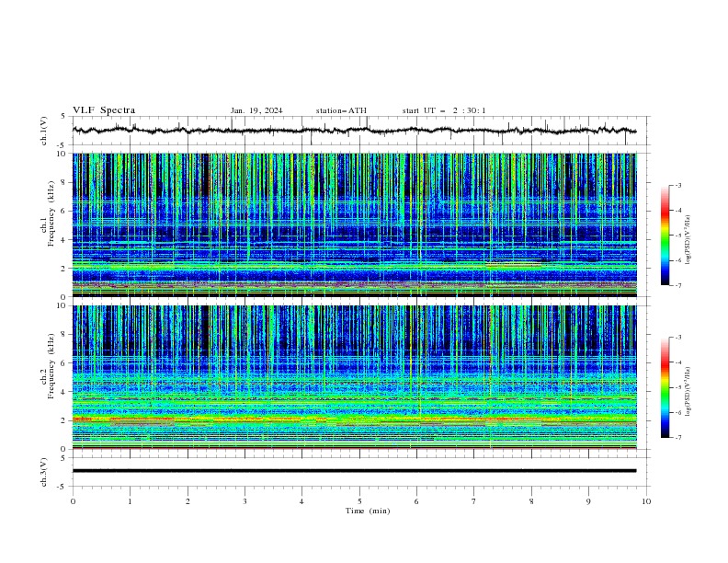Screen dimensions: 728x563
Task: Click inside the ch.2 spectrogram panel
Action: [354, 377]
